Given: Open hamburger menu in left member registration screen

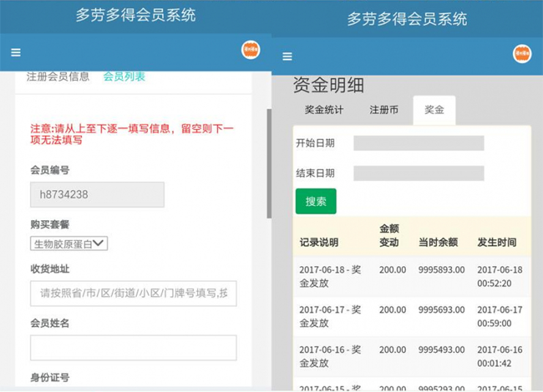Looking at the screenshot, I should point(15,53).
